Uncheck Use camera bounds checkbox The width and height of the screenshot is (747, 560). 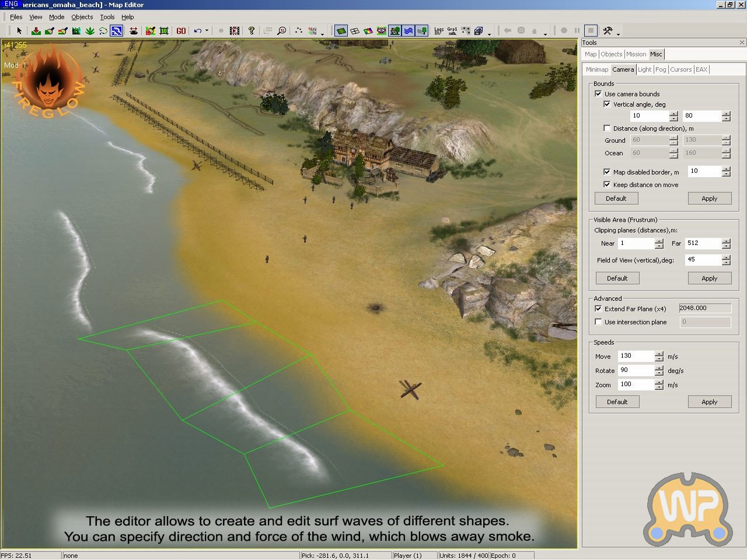598,93
